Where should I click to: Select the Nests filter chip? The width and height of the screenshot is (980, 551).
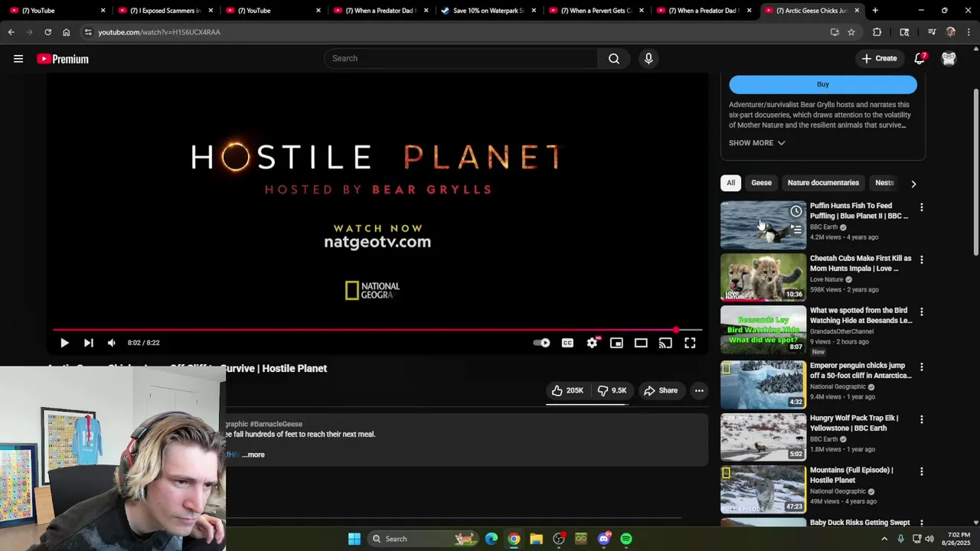(884, 183)
